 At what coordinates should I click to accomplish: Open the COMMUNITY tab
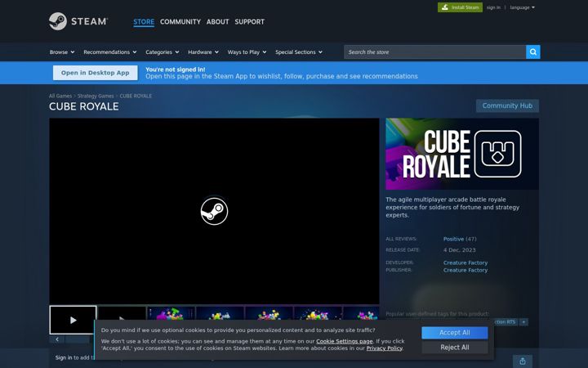click(x=180, y=22)
